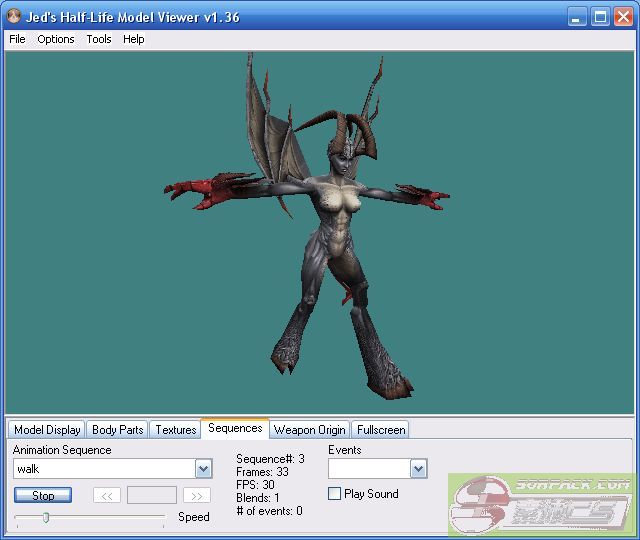Stop the animation playback

click(x=43, y=495)
